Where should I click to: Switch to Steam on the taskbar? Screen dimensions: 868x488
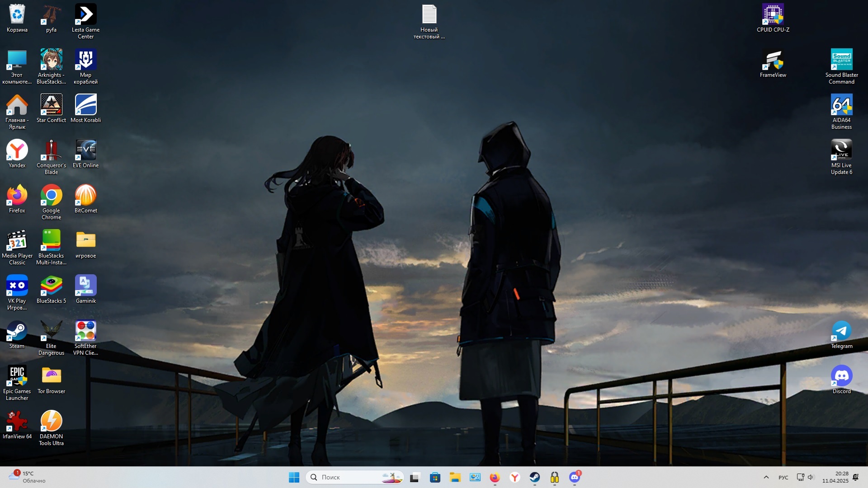[x=534, y=477]
